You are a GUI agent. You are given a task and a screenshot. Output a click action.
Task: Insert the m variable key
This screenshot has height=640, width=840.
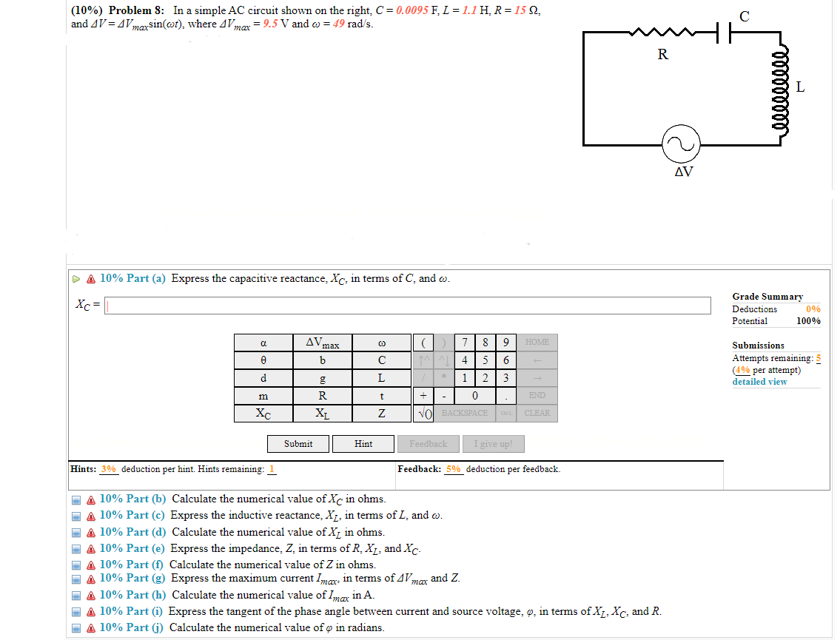pyautogui.click(x=263, y=396)
